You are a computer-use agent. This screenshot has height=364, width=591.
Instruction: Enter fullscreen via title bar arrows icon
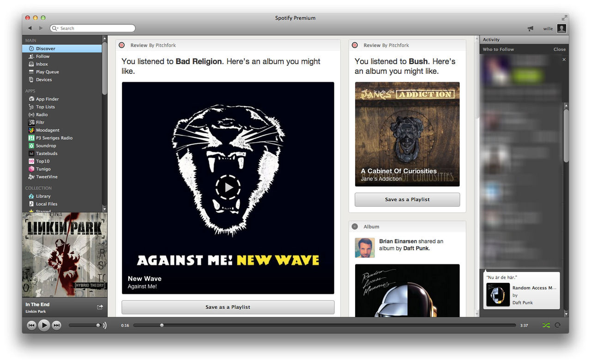pyautogui.click(x=564, y=18)
